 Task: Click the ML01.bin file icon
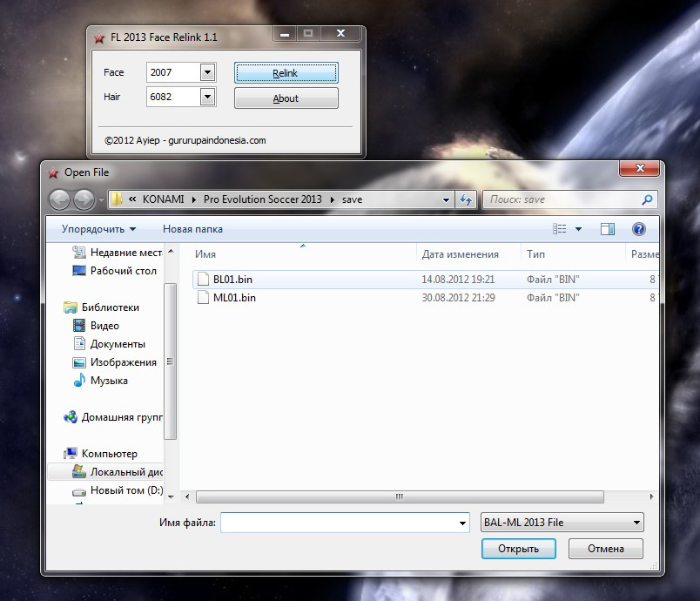203,297
